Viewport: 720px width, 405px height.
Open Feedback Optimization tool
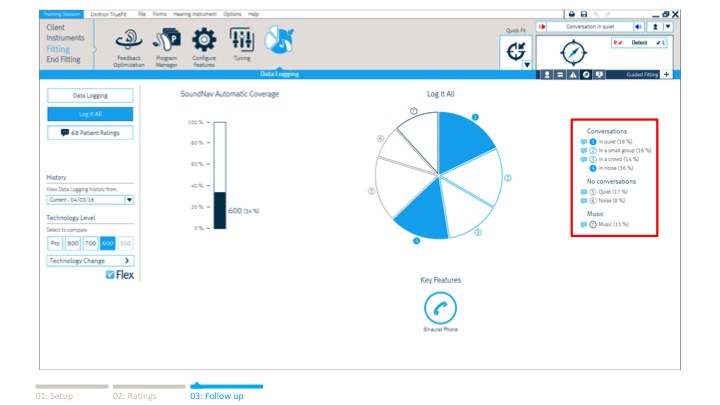tap(129, 40)
